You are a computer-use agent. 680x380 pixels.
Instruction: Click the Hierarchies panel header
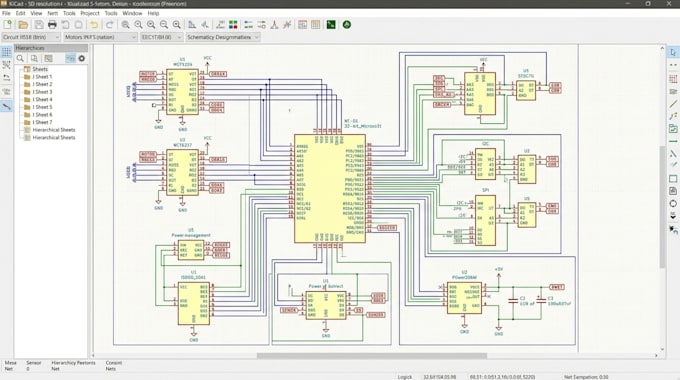click(51, 48)
